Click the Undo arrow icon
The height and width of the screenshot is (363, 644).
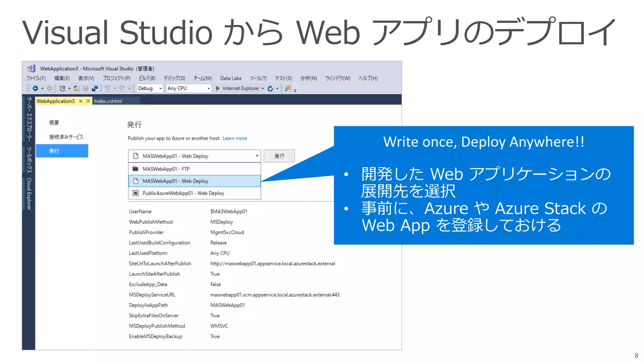coord(107,88)
